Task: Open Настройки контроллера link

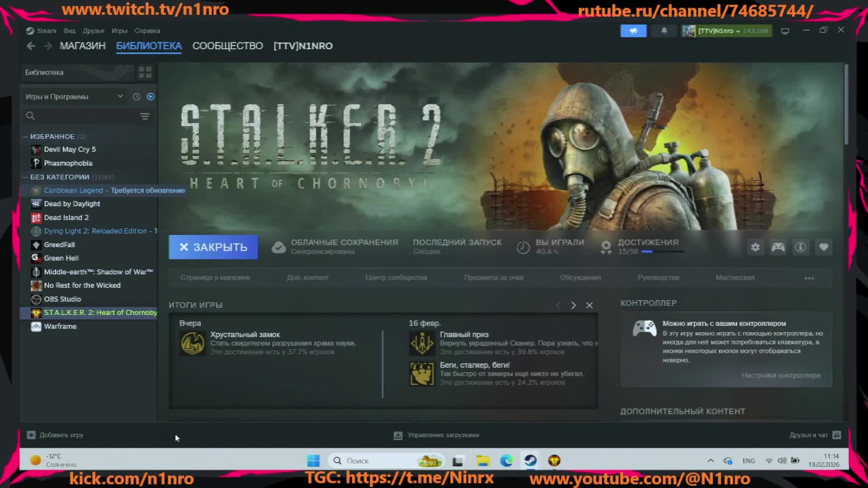Action: [781, 375]
